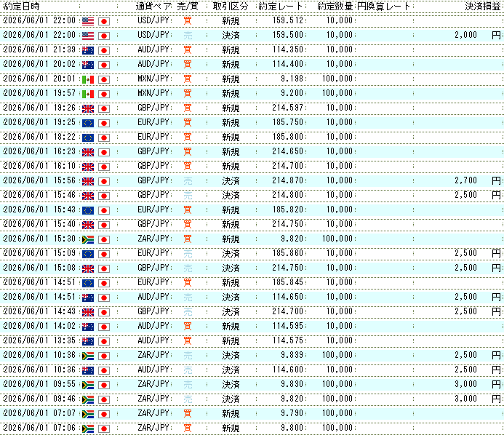Select the rate value 214.597
The width and height of the screenshot is (504, 435).
click(288, 108)
